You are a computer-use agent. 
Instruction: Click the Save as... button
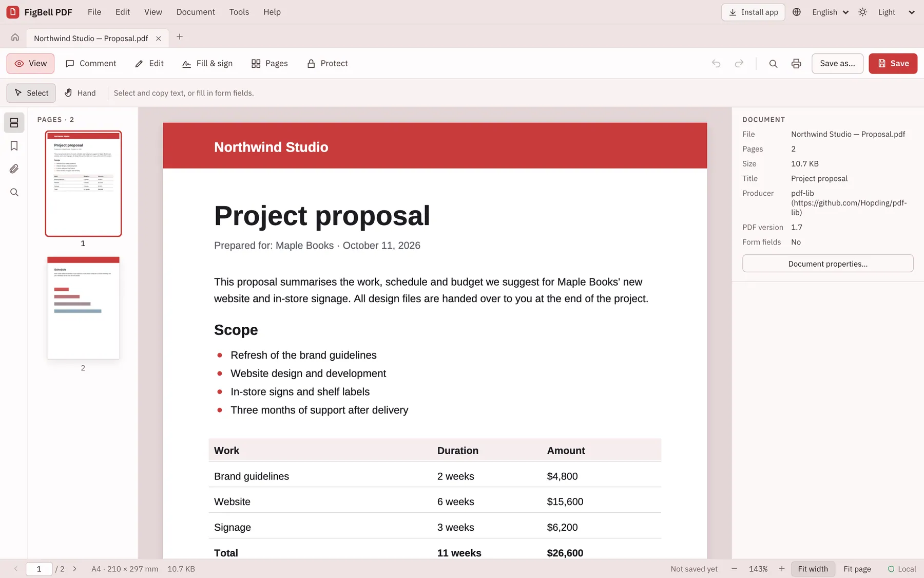click(x=837, y=63)
